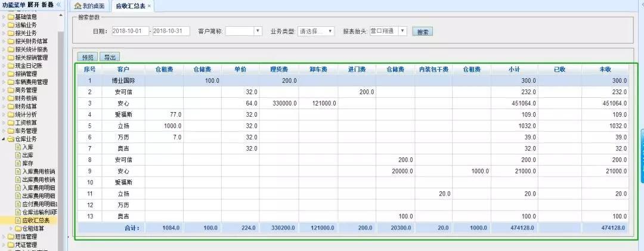
Task: Click the 内装包干费 column header
Action: pos(434,69)
